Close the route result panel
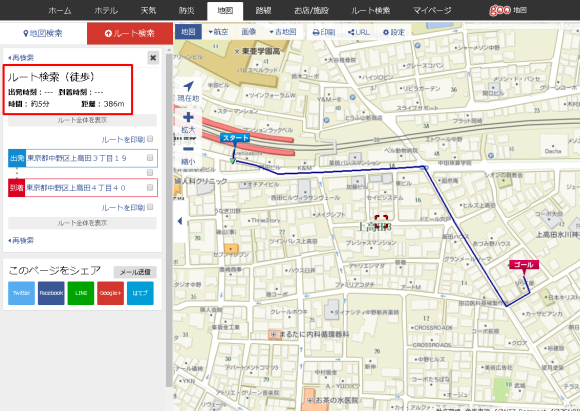Screen dimensions: 580x411 (x=153, y=58)
